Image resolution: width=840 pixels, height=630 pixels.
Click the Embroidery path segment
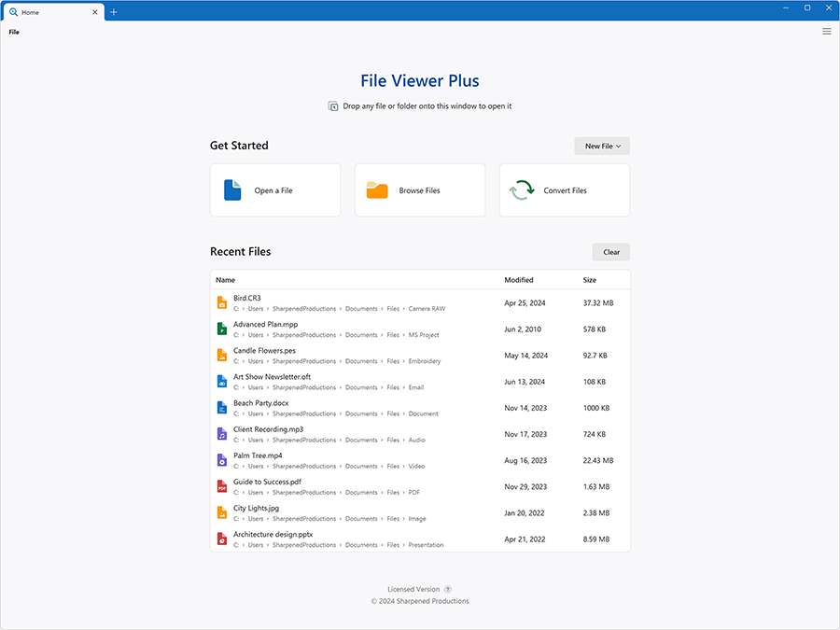point(425,361)
